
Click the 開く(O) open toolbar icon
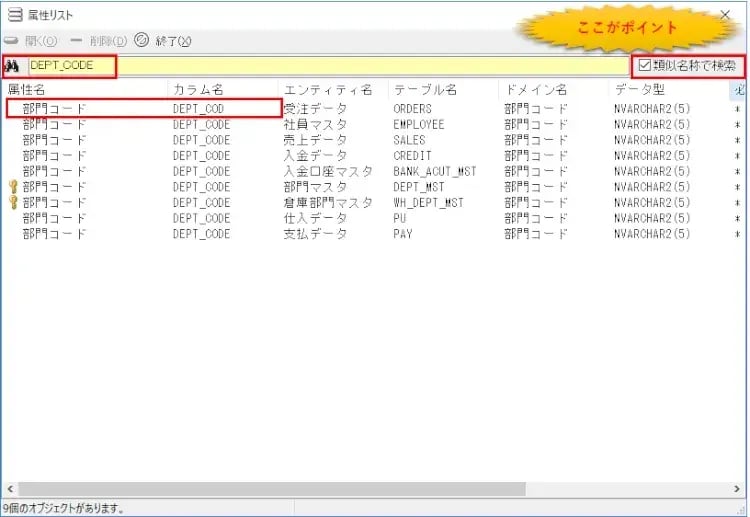12,41
